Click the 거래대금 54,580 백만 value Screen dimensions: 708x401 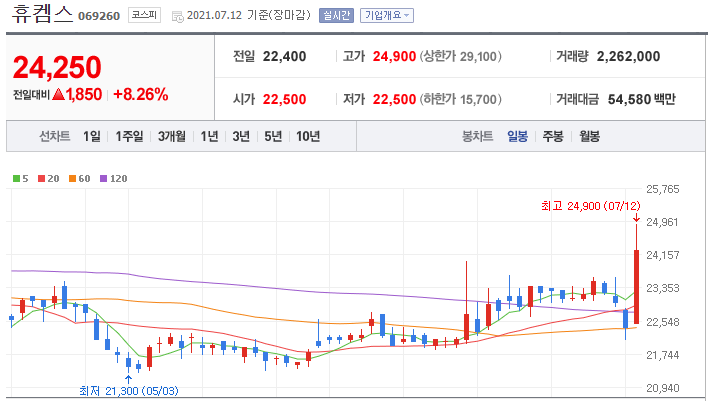[x=642, y=99]
